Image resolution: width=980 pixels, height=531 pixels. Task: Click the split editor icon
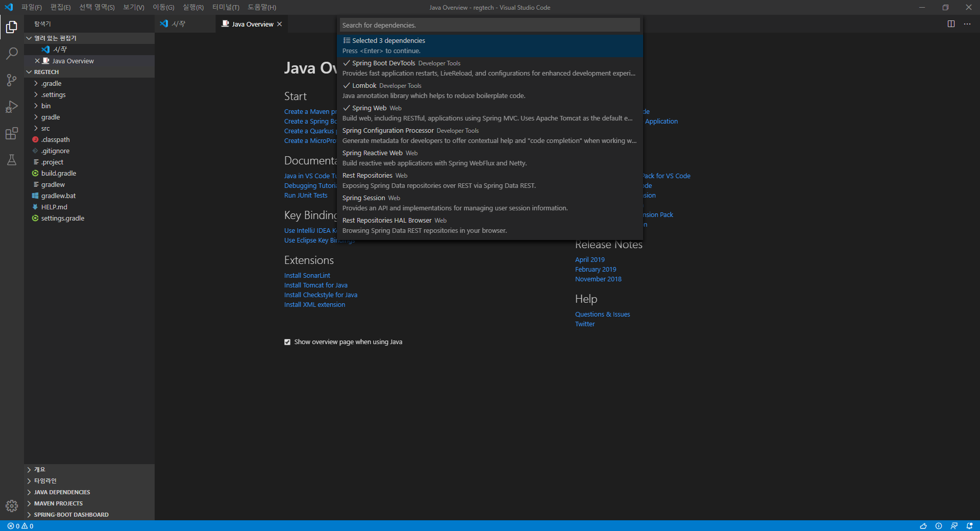pos(950,23)
